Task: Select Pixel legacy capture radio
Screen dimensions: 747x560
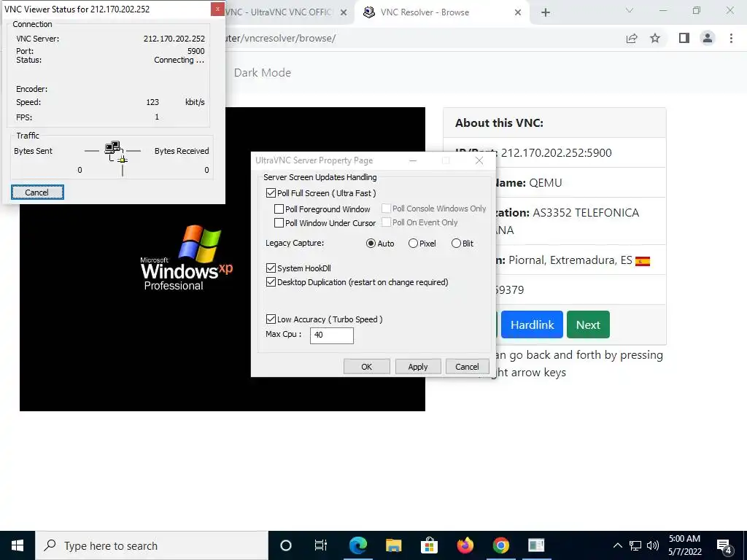Action: point(413,244)
